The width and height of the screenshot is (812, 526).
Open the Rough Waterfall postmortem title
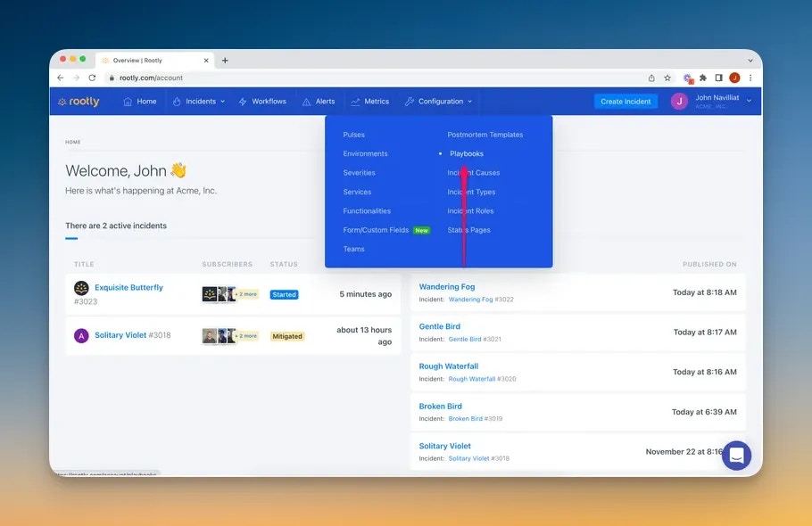pos(449,366)
